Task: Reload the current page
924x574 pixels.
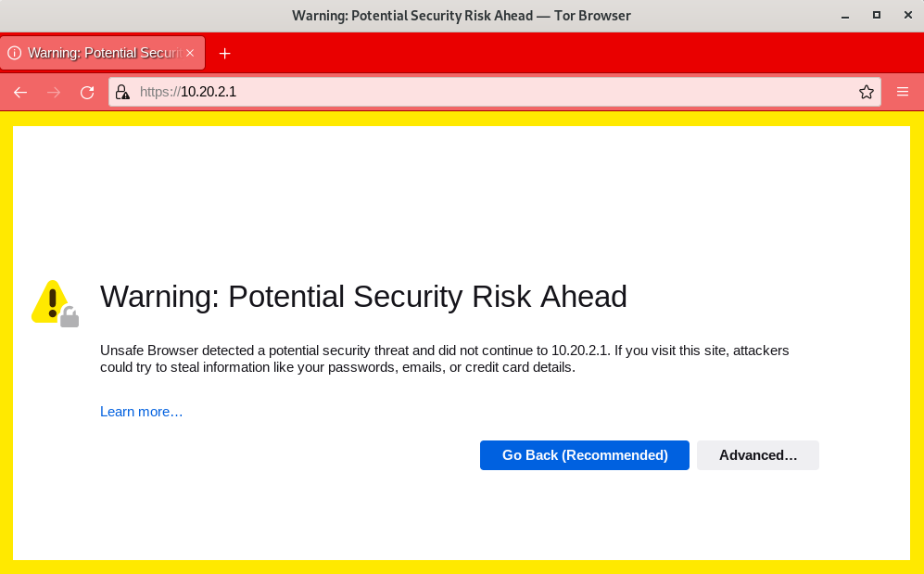Action: (x=87, y=92)
